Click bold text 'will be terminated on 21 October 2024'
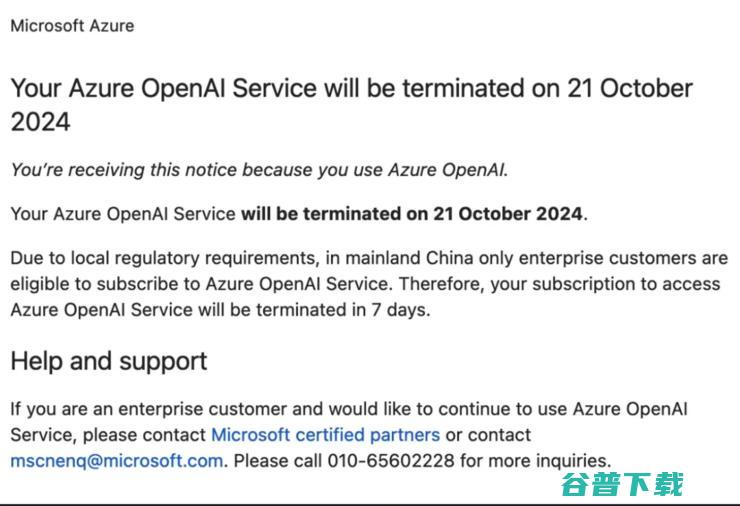 [413, 214]
